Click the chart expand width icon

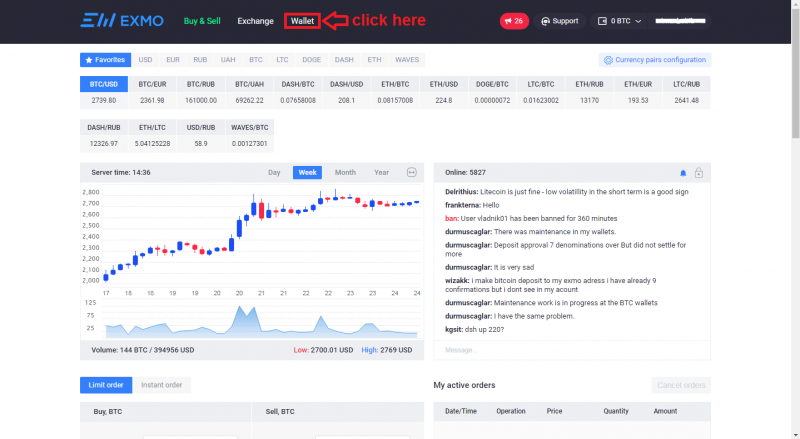click(x=412, y=173)
